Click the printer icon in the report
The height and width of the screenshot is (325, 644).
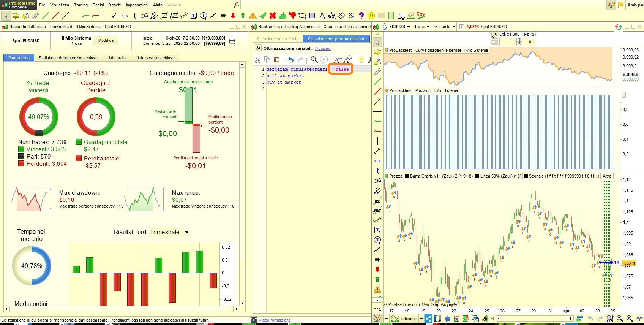232,41
